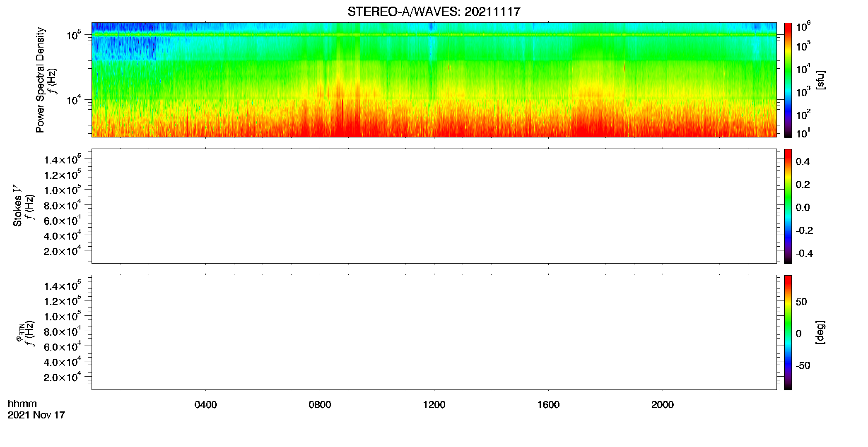Click the 1.4×10^5 tick of φRTN panel
Screen dimensions: 868x447
pos(62,286)
